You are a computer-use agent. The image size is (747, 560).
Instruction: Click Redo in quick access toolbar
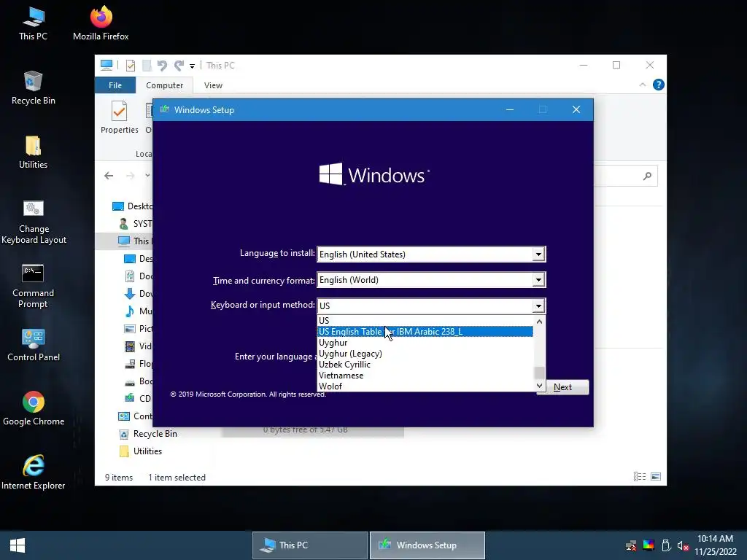pyautogui.click(x=179, y=65)
